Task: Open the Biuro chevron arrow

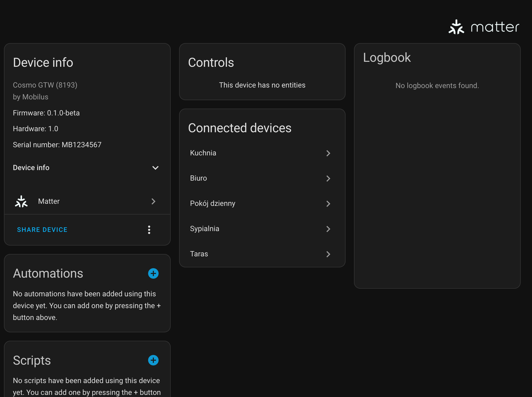Action: pyautogui.click(x=328, y=179)
